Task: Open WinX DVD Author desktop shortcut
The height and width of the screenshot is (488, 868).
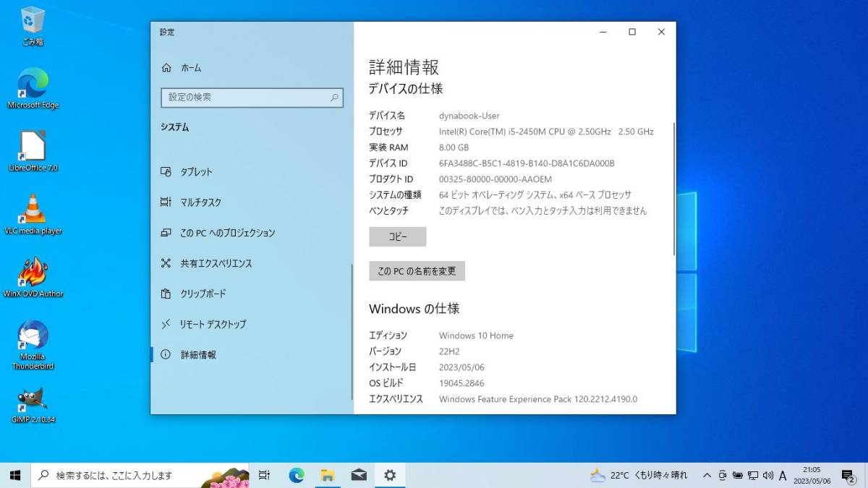Action: (33, 277)
